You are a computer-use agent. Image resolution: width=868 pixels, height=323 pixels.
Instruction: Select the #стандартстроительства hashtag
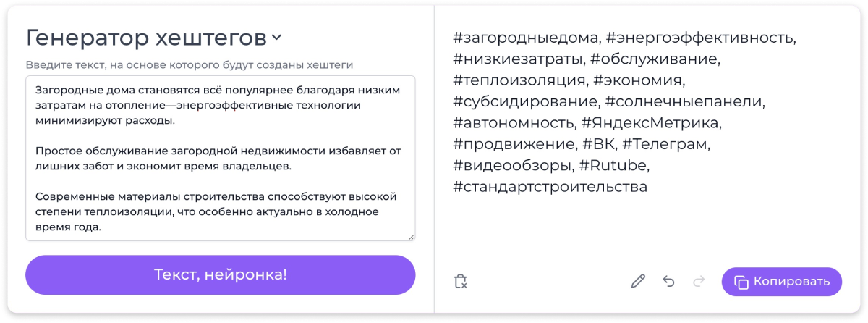[x=550, y=187]
